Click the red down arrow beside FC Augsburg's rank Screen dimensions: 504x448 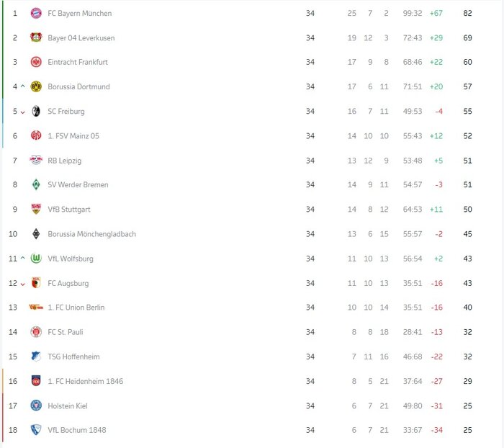(x=22, y=284)
